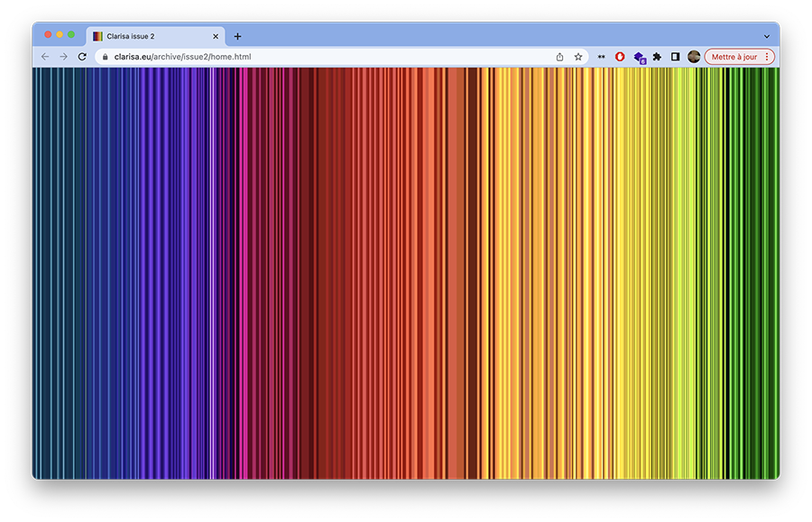Click the green fullscreen window button
Screen dimensions: 812x522
coord(71,34)
